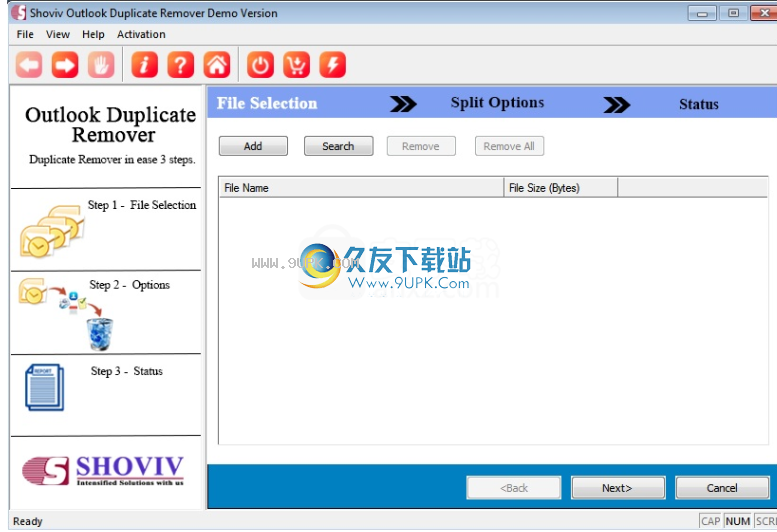The width and height of the screenshot is (777, 532).
Task: Click the CAP indicator in status bar
Action: click(711, 521)
